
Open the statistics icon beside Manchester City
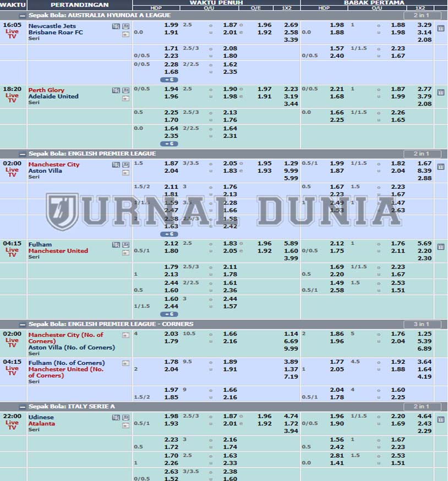coord(116,165)
